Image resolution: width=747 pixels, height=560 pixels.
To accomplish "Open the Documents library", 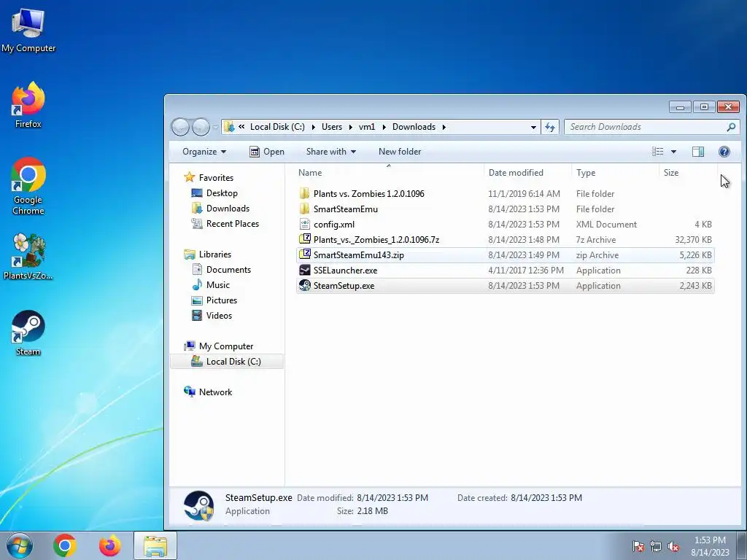I will point(228,270).
